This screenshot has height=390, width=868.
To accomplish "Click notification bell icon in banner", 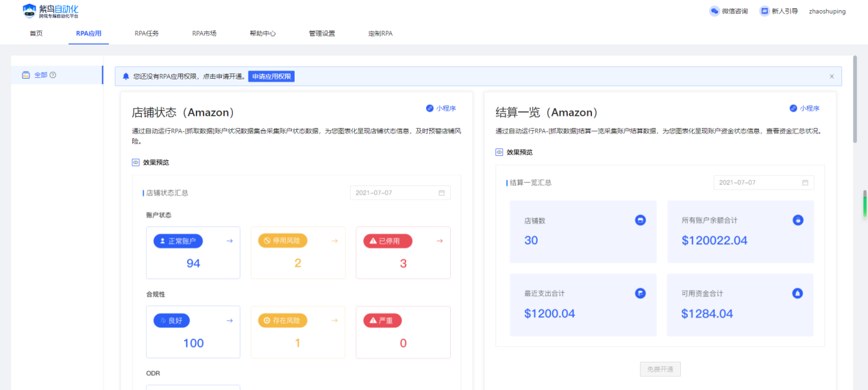I will point(125,77).
